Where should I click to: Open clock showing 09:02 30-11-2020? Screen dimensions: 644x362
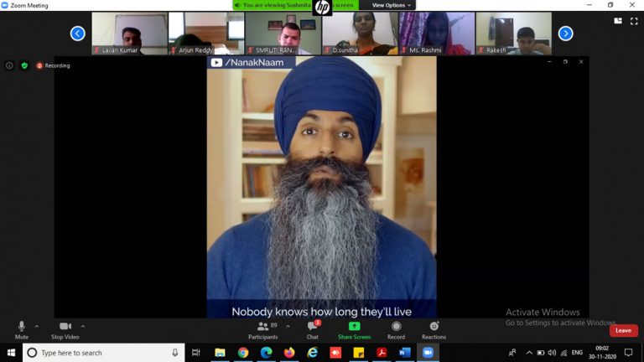coord(602,353)
